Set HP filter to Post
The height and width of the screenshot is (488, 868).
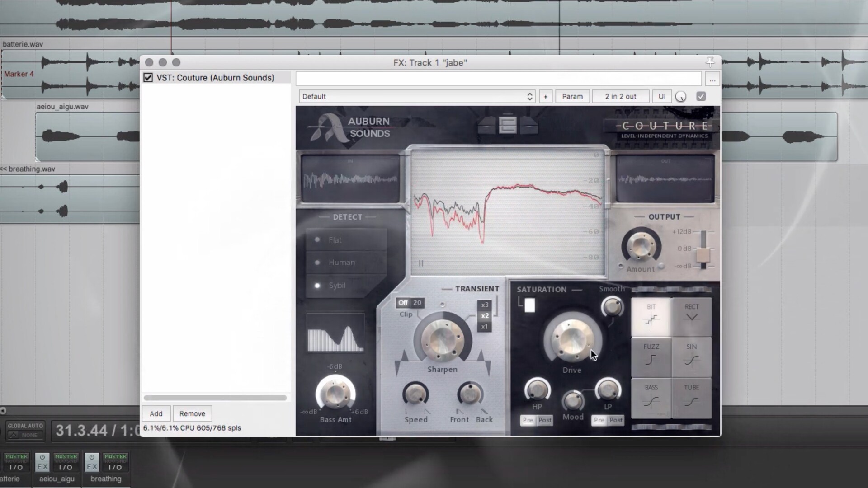coord(545,420)
